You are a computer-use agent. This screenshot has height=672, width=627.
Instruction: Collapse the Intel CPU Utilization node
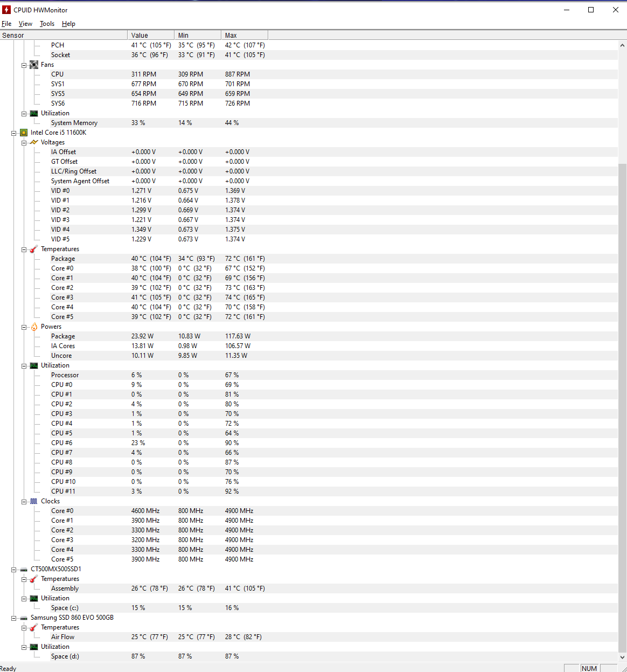[x=24, y=366]
